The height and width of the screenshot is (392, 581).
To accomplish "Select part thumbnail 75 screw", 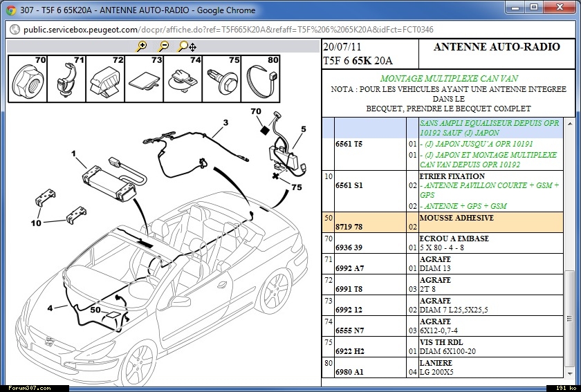I will click(222, 79).
